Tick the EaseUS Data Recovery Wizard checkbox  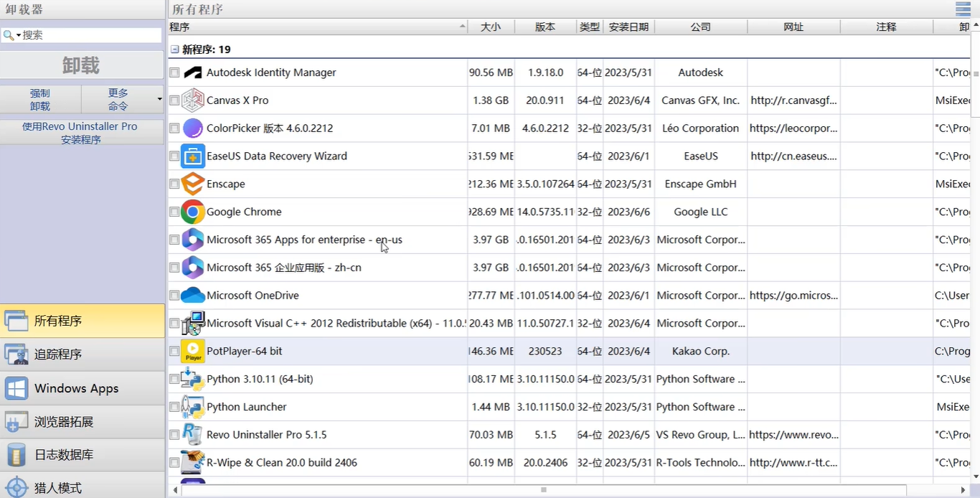(174, 156)
